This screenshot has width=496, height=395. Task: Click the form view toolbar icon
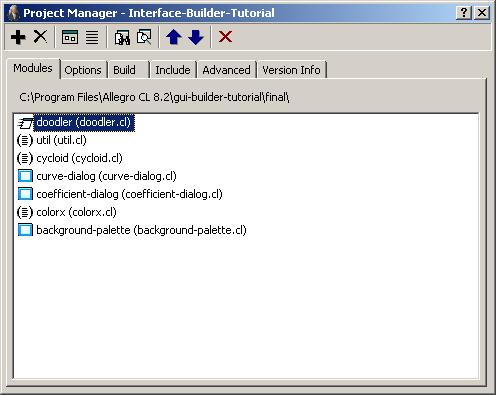point(70,37)
